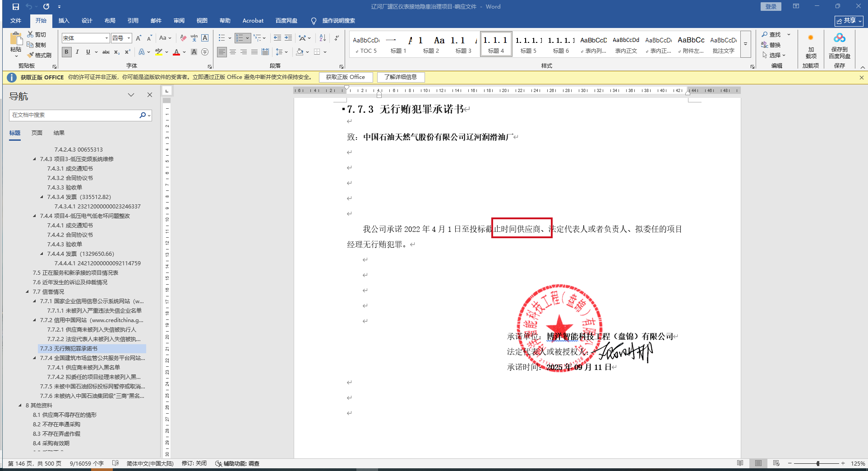The width and height of the screenshot is (868, 471).
Task: Click the magnifier in navigation search box
Action: pyautogui.click(x=143, y=115)
